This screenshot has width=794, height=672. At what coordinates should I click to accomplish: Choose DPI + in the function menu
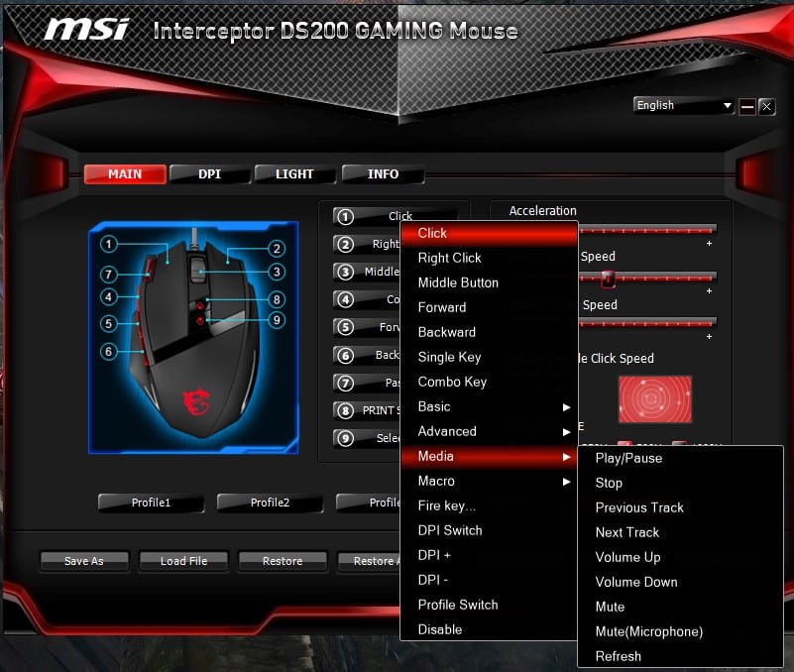[489, 555]
